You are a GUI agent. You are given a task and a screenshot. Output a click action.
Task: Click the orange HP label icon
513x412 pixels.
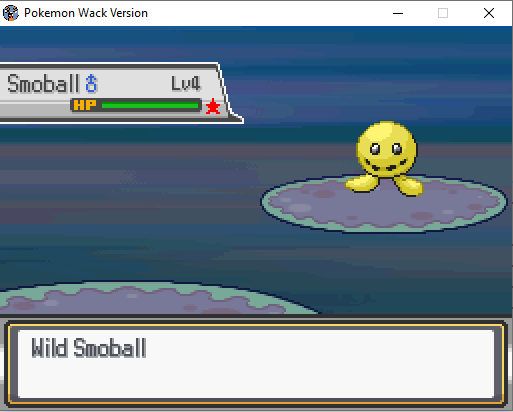coord(85,105)
